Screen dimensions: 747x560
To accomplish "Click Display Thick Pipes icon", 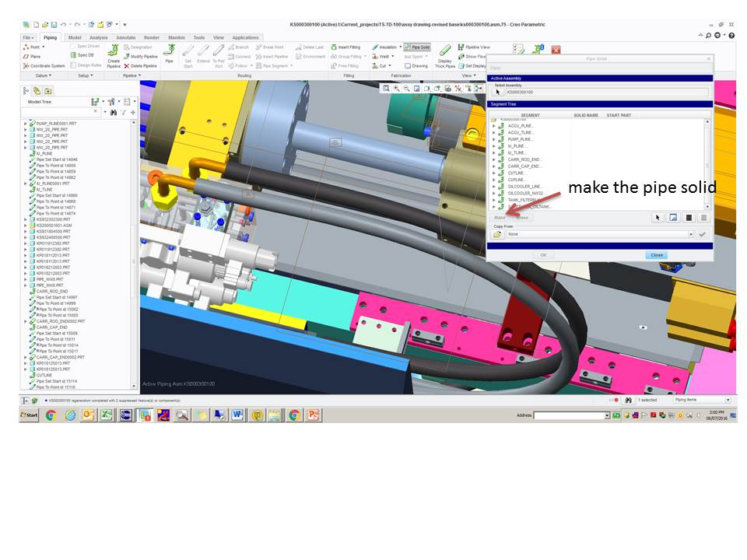I will point(444,57).
